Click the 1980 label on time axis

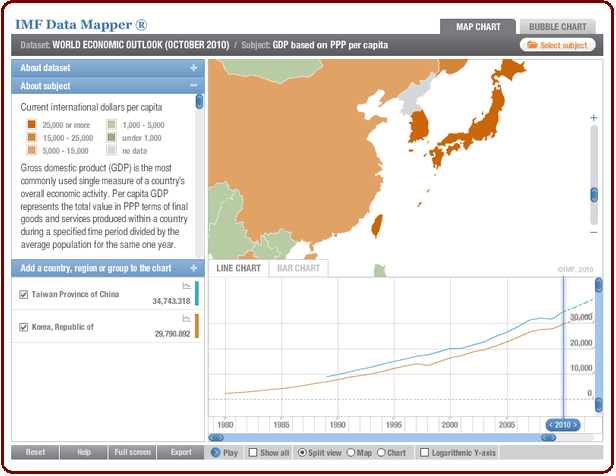pos(225,425)
